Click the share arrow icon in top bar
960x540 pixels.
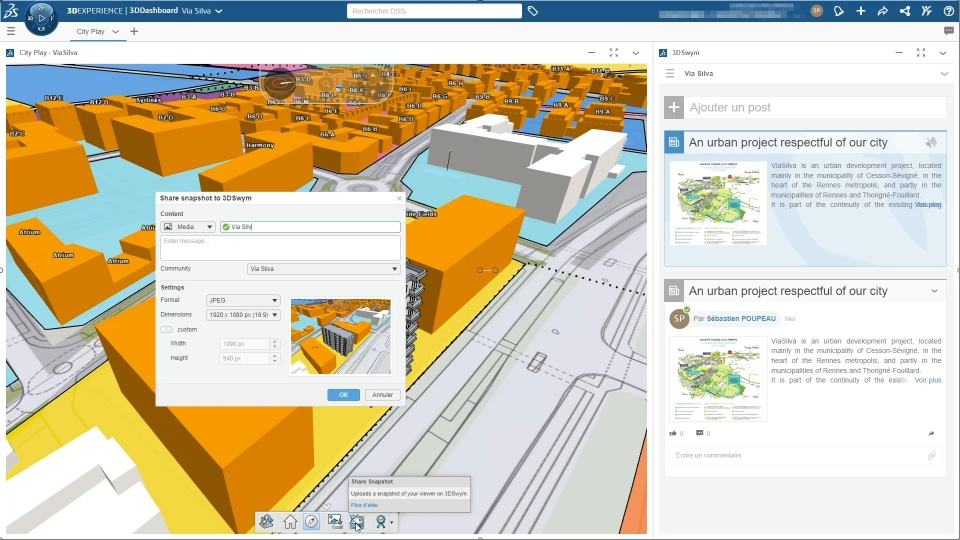pyautogui.click(x=882, y=11)
